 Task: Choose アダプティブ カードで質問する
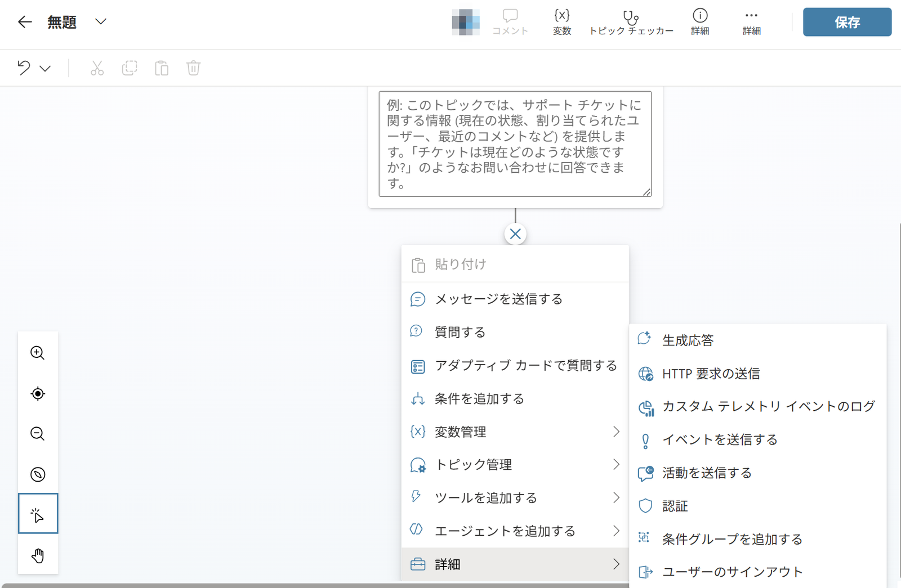(515, 366)
